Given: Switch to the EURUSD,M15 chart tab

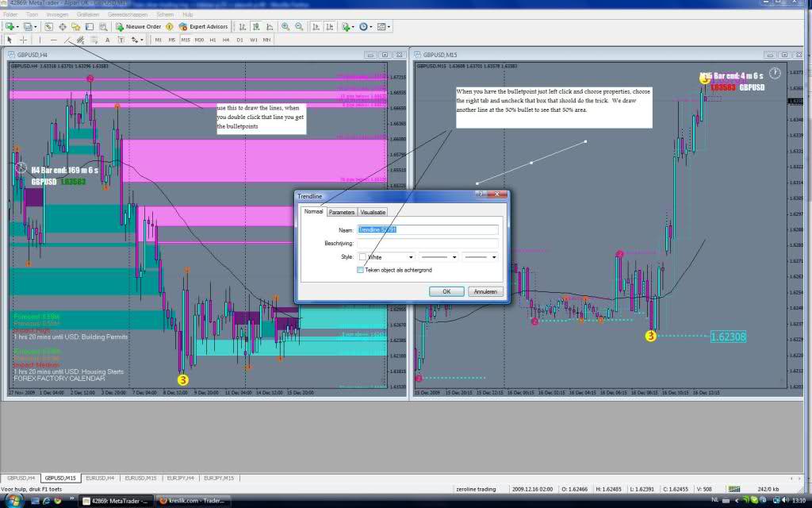Looking at the screenshot, I should coord(140,478).
